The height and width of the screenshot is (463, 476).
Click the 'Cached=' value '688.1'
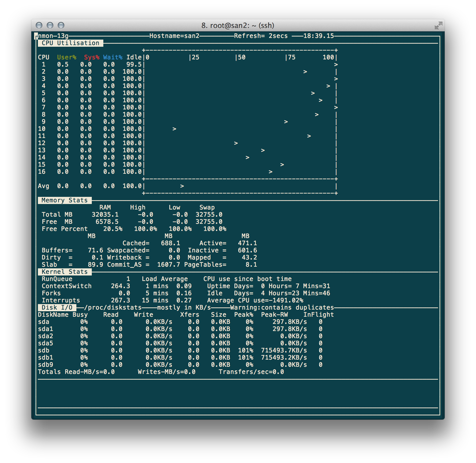pos(170,243)
